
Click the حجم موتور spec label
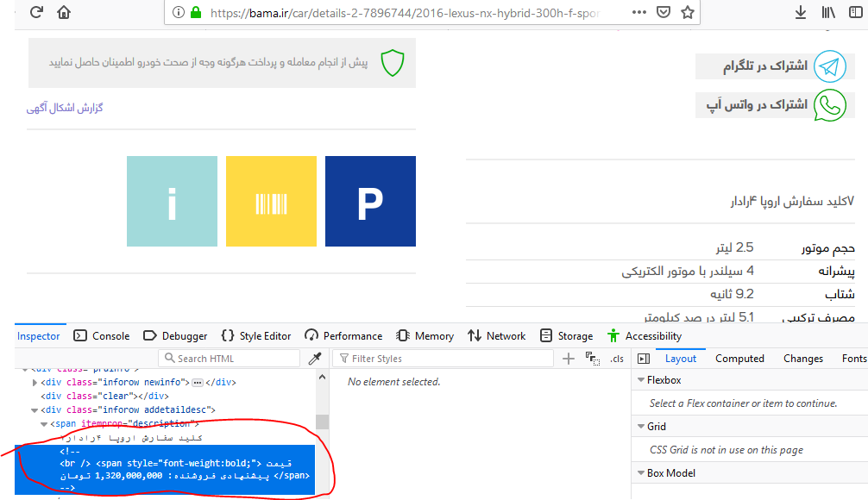tap(828, 247)
